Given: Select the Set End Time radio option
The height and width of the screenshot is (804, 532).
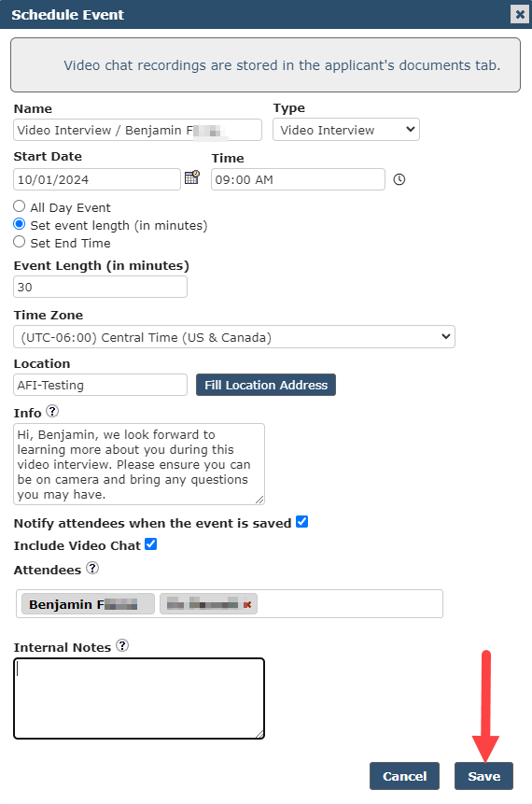Looking at the screenshot, I should [19, 242].
